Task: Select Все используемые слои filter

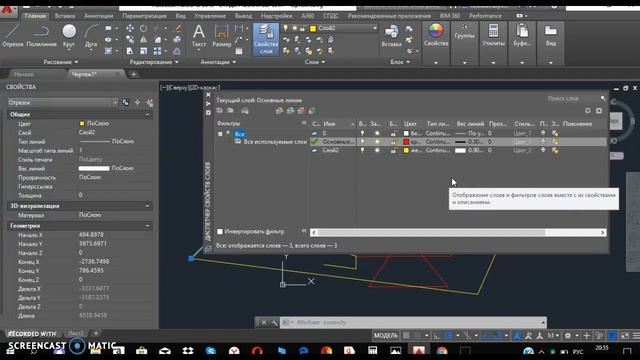Action: click(275, 142)
